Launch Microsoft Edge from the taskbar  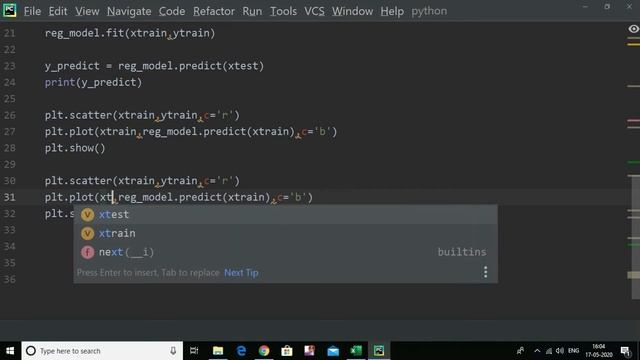(241, 351)
